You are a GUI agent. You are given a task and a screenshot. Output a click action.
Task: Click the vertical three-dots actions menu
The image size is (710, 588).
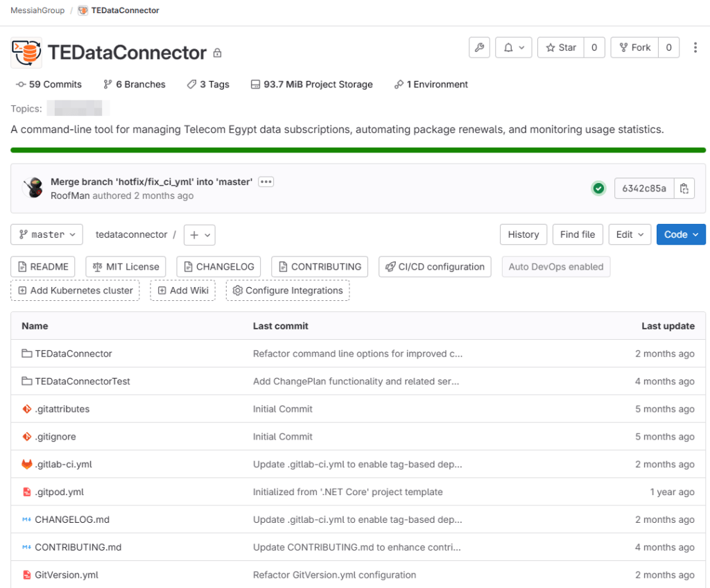pyautogui.click(x=695, y=48)
